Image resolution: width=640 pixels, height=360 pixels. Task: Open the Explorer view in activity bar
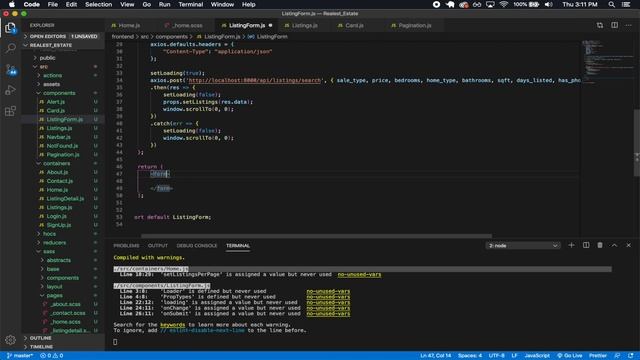click(x=10, y=28)
